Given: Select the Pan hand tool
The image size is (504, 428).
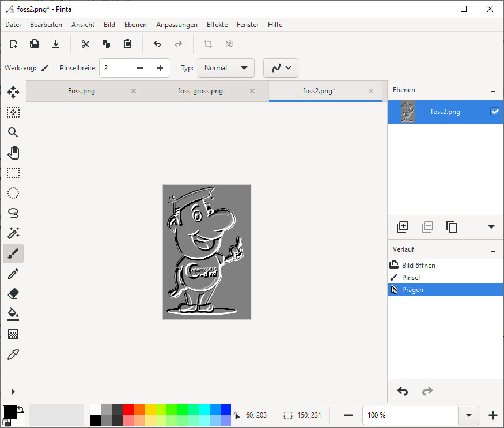Looking at the screenshot, I should click(13, 153).
